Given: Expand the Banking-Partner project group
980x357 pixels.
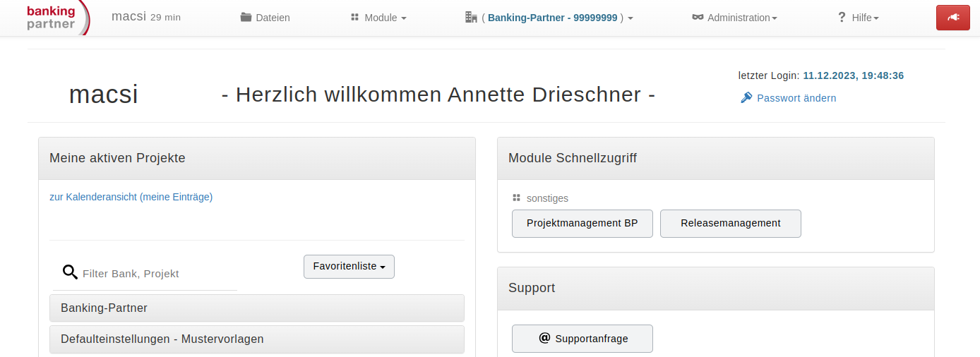Looking at the screenshot, I should click(x=257, y=308).
